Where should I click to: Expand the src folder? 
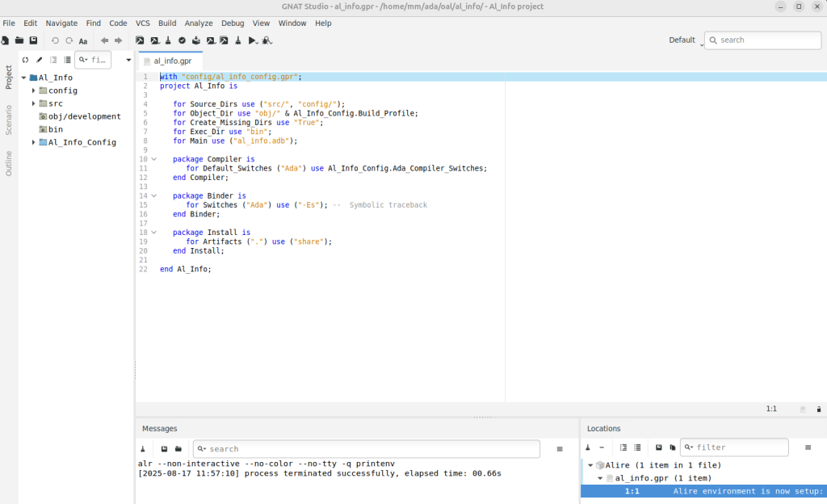tap(34, 103)
